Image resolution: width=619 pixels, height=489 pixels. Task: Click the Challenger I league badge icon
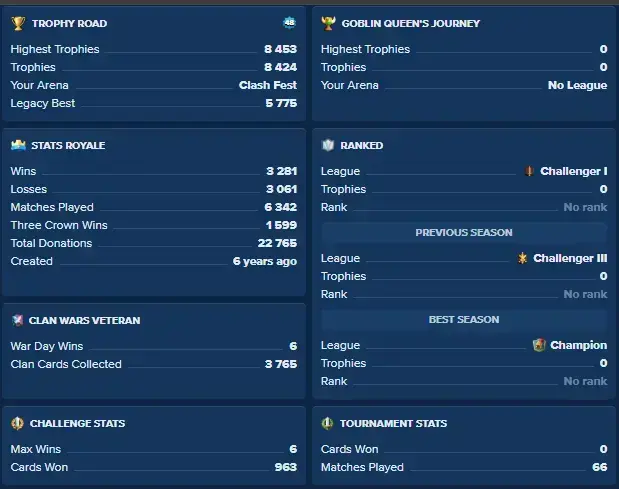(529, 171)
